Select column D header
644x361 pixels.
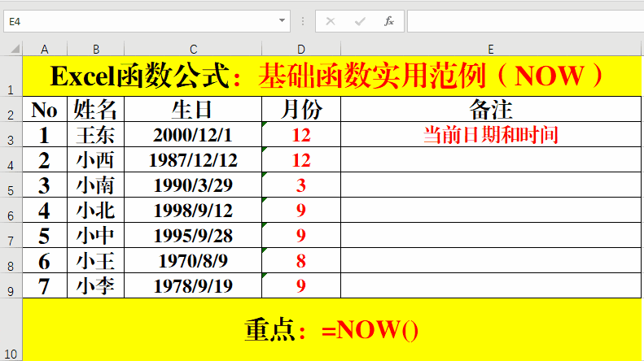coord(301,50)
